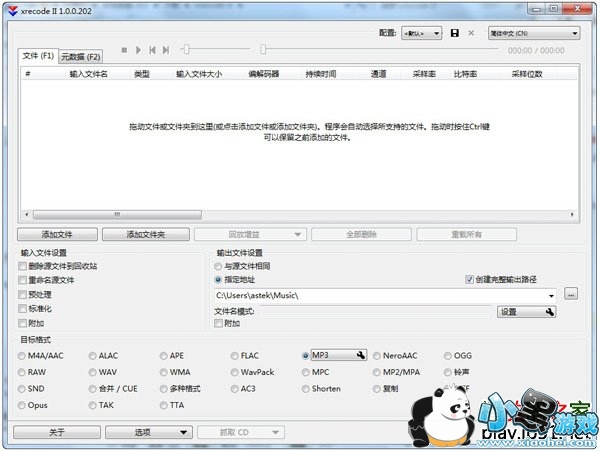Select RAW format radio button
600x451 pixels.
[x=21, y=372]
